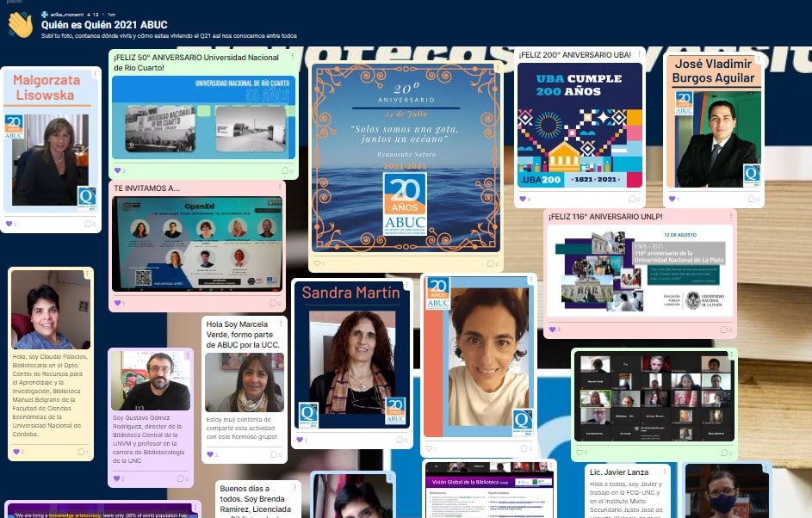Open comments on Claudia Palacios card
The width and height of the screenshot is (812, 518).
click(x=83, y=452)
